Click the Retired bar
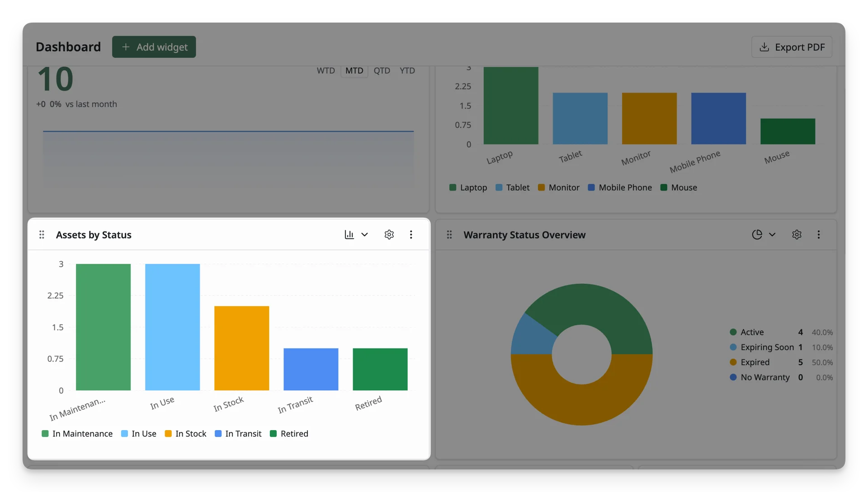The height and width of the screenshot is (492, 868). (x=380, y=369)
